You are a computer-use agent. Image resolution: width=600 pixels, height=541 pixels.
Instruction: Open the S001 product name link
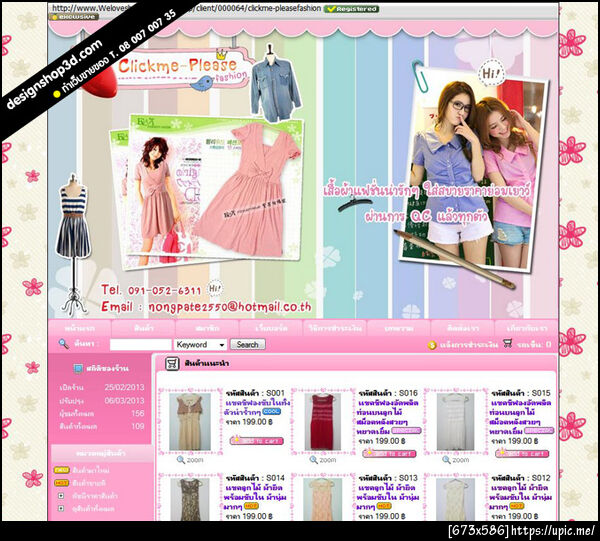point(256,407)
